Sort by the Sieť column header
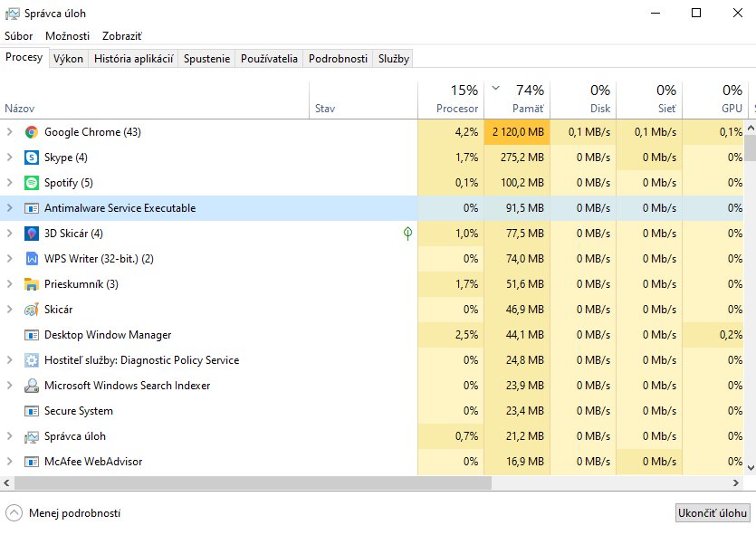This screenshot has height=535, width=756. pos(649,100)
